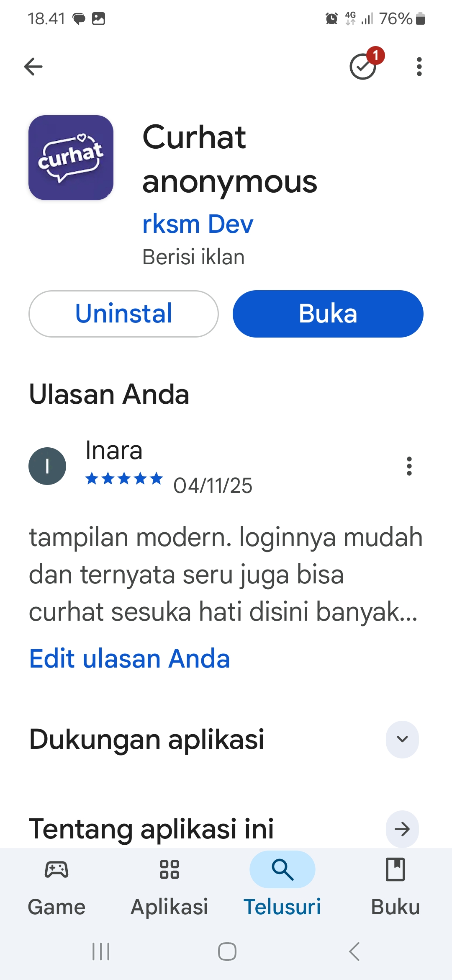Switch to the Game tab

pyautogui.click(x=56, y=887)
